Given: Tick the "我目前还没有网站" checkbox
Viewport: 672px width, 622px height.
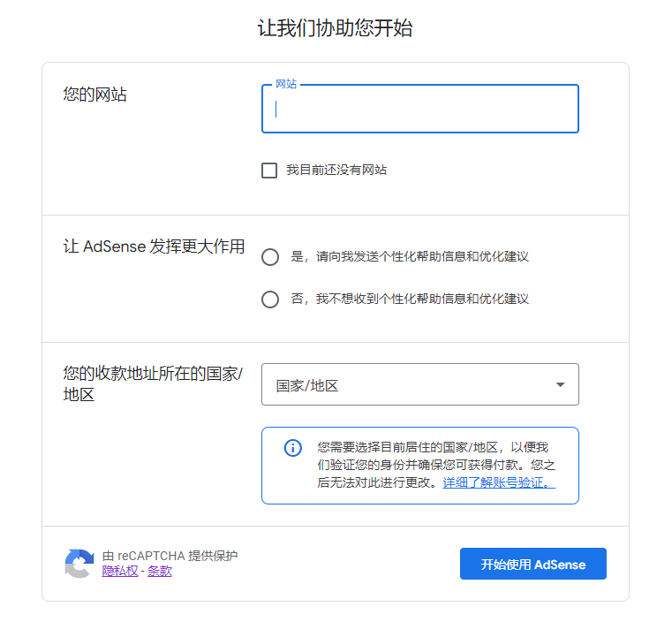Looking at the screenshot, I should (269, 171).
